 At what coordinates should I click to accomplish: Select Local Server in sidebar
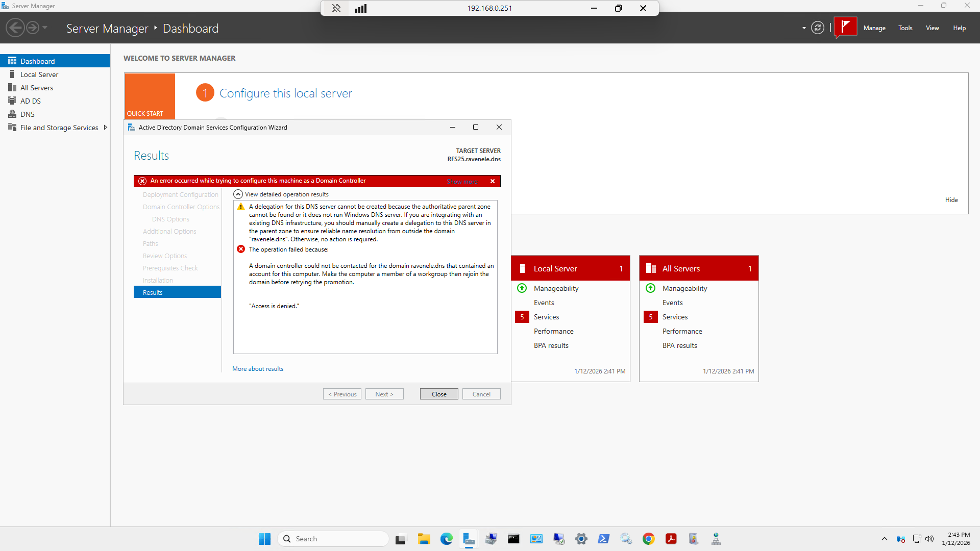pos(39,74)
